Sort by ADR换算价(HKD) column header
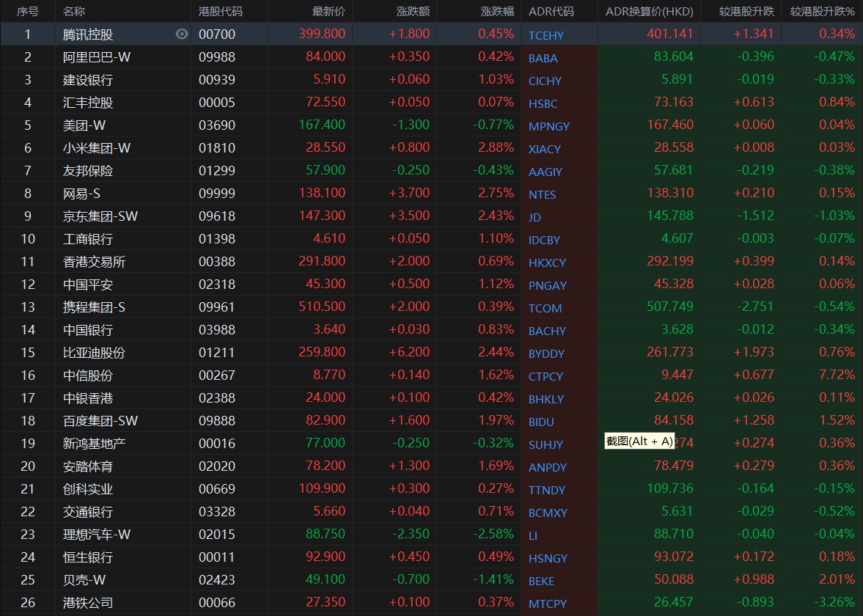863x616 pixels. point(649,12)
